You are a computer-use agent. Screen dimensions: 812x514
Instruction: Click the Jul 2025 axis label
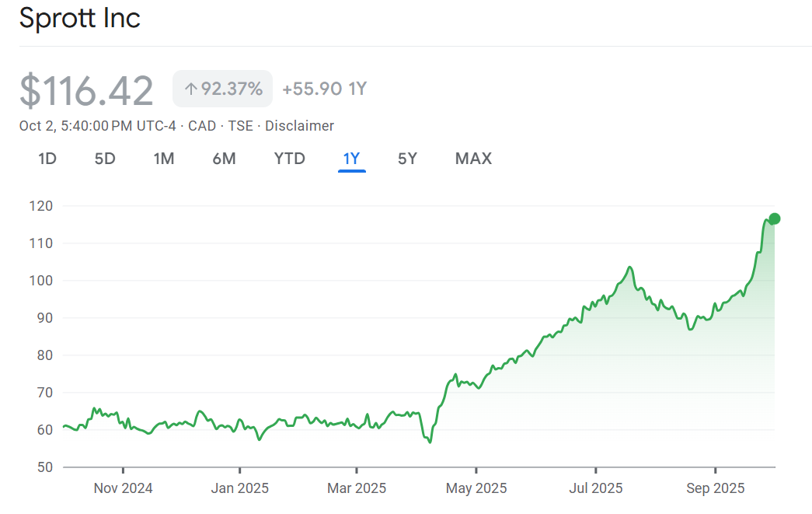[595, 488]
